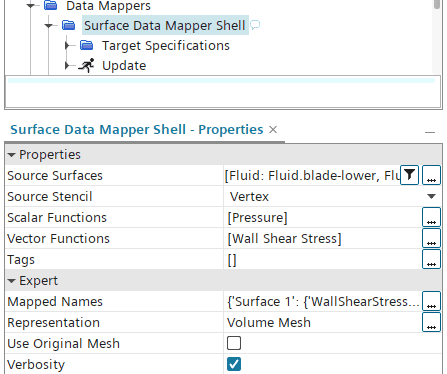Collapse the Surface Data Mapper Shell node
The width and height of the screenshot is (447, 374).
[x=49, y=25]
